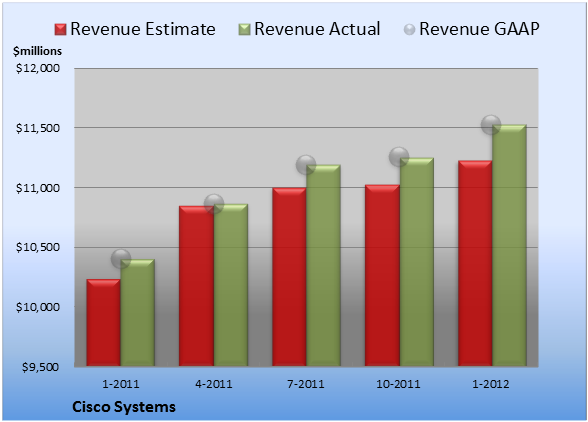Click the $10,000 axis value
588x422 pixels.
click(38, 307)
